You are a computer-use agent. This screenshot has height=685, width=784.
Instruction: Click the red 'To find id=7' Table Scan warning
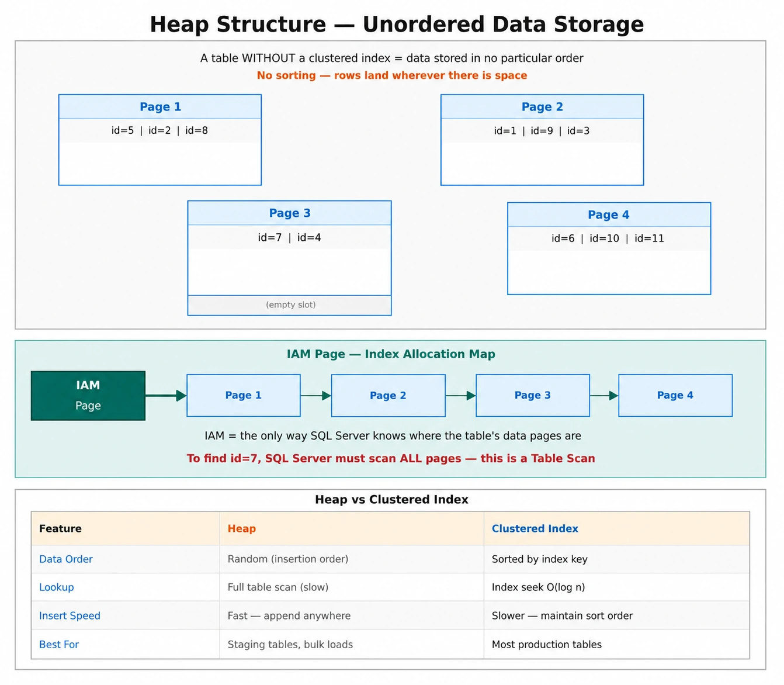click(391, 458)
